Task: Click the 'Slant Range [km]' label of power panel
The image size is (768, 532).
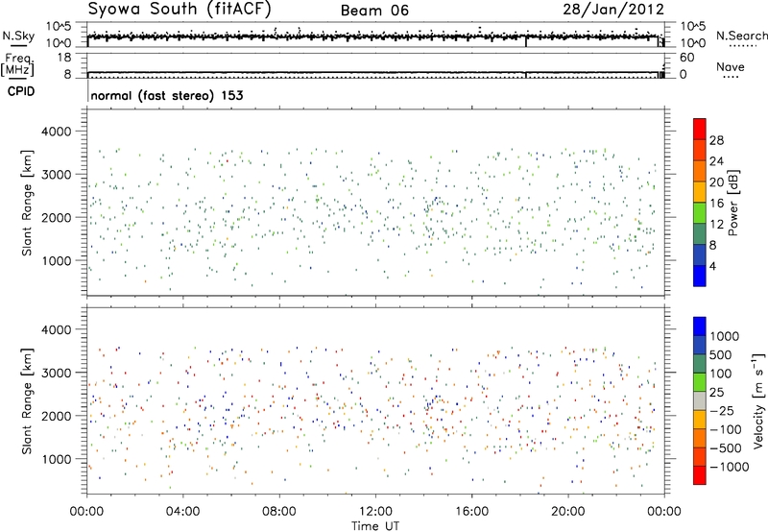Action: click(27, 203)
